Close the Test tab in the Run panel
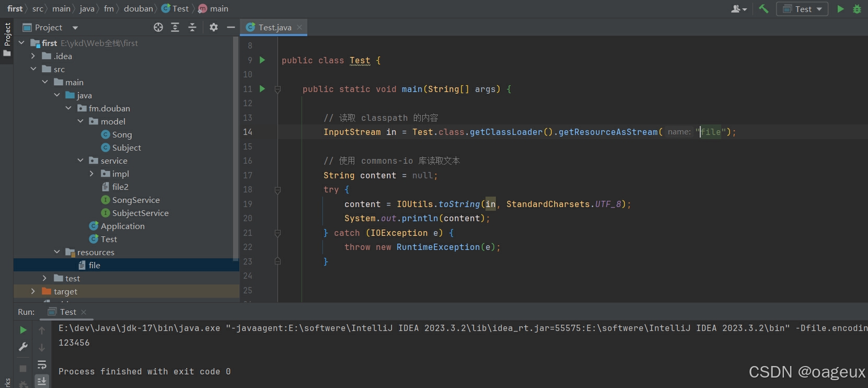Screen dimensions: 868x388 coord(84,312)
